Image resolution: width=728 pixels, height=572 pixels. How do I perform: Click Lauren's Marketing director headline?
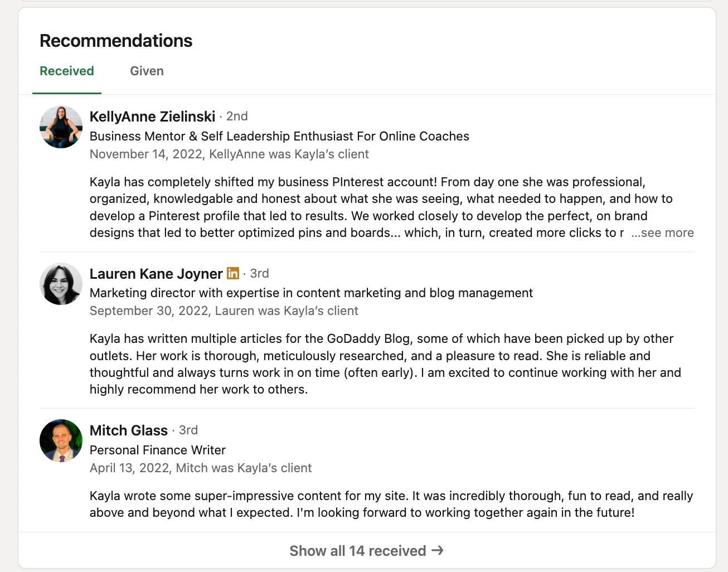pos(311,293)
